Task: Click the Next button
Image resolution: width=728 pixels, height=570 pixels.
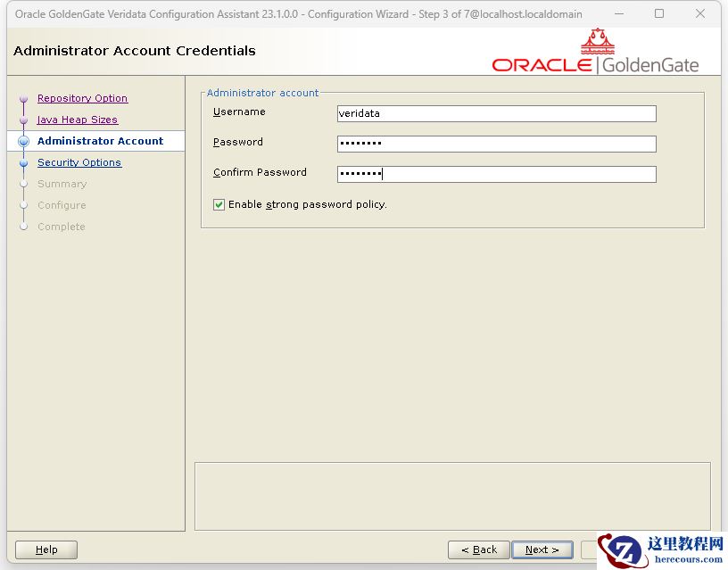Action: [x=542, y=549]
